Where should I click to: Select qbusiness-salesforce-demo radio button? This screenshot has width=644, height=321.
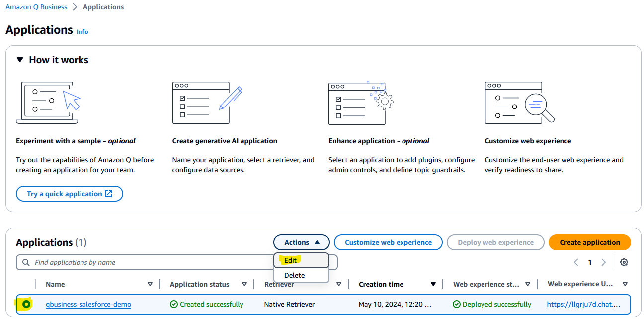pyautogui.click(x=26, y=304)
